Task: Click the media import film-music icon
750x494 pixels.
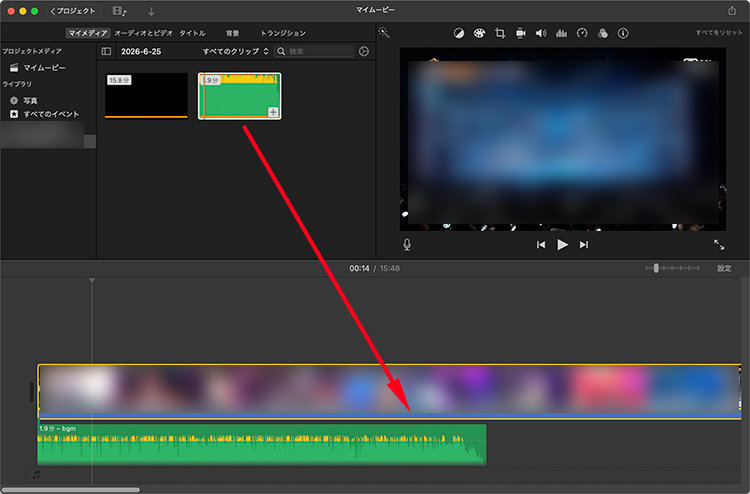Action: pos(120,11)
